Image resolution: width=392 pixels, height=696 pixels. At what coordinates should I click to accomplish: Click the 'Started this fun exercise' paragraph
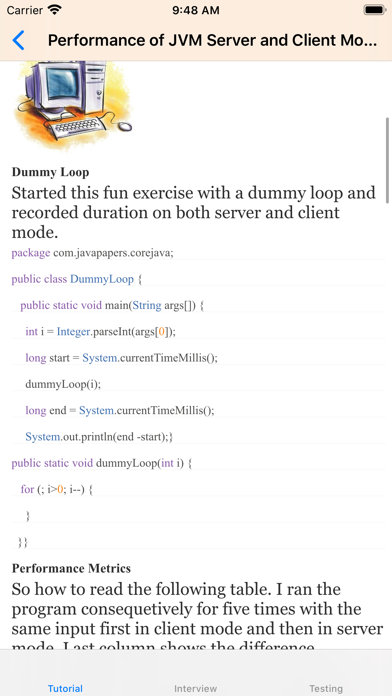coord(194,213)
